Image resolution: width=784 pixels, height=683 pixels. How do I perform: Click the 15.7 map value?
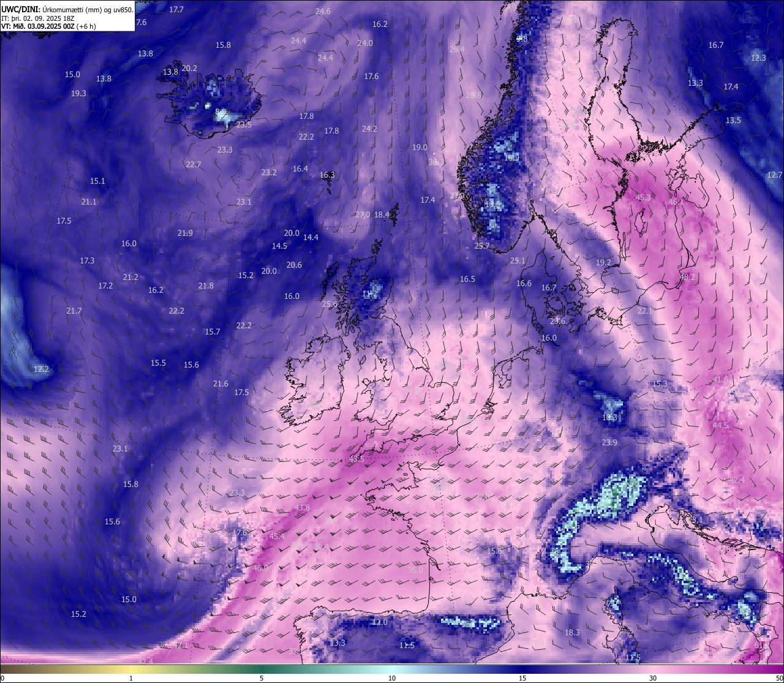tap(213, 331)
